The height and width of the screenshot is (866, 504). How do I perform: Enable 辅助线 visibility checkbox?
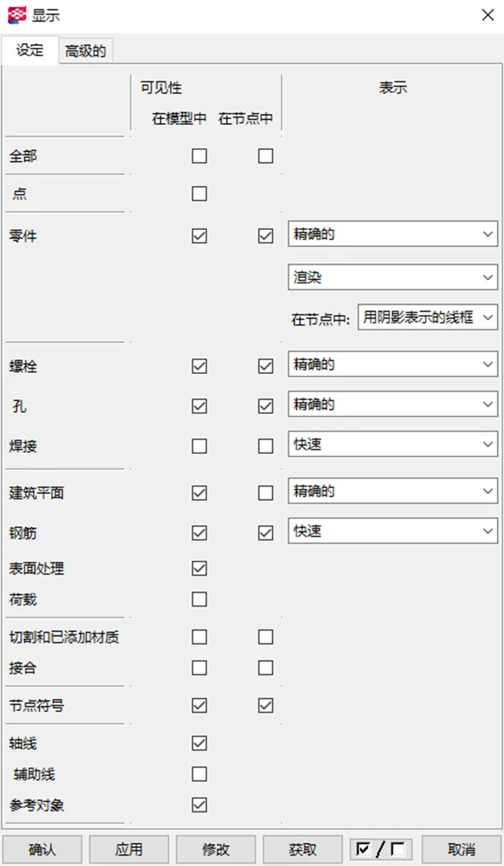199,774
